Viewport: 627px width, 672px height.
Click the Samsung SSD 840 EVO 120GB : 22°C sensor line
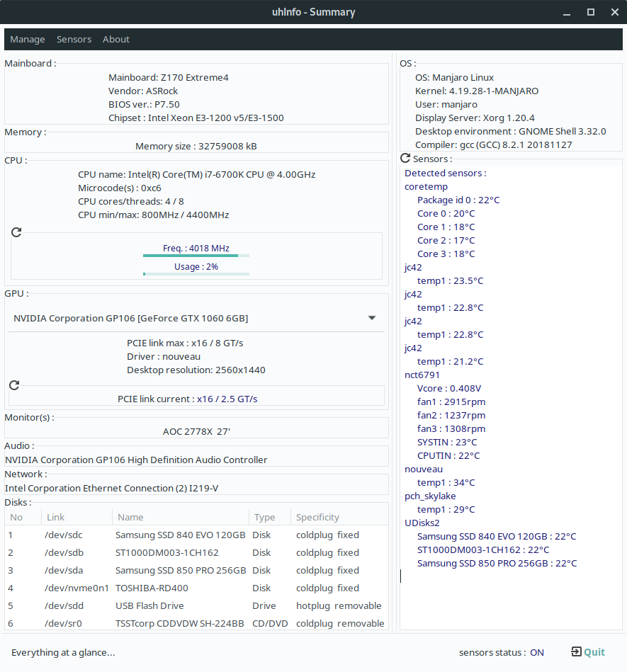click(497, 537)
